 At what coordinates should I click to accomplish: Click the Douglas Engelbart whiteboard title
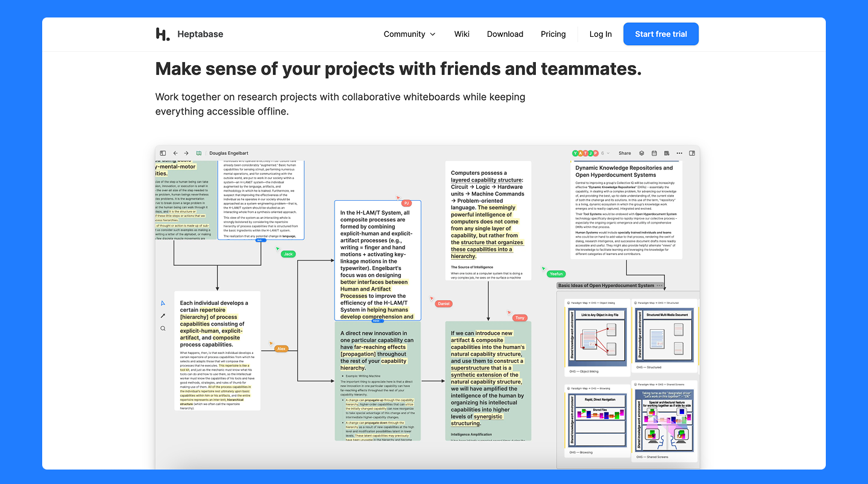229,153
